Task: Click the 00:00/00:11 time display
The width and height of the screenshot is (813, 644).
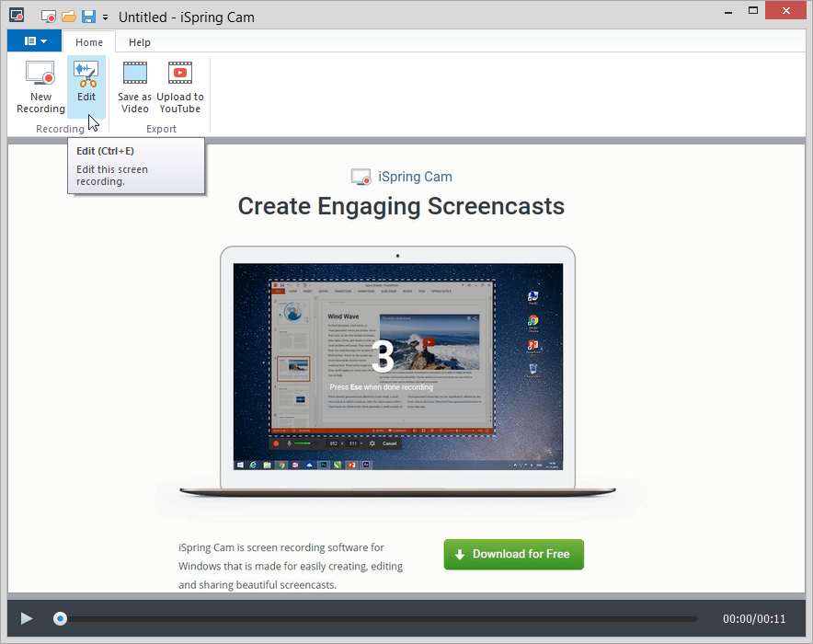Action: (754, 618)
